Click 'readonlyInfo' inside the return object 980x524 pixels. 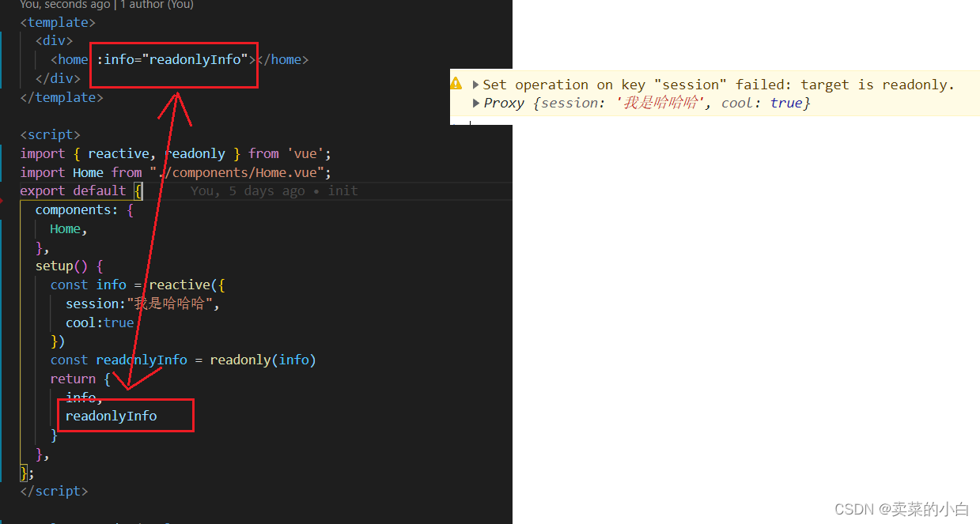[112, 416]
